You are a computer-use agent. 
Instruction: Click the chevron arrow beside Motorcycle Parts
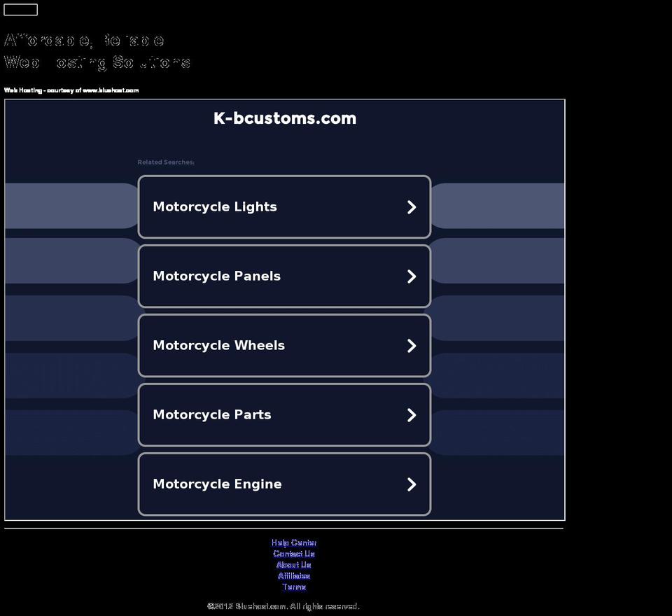pos(412,415)
